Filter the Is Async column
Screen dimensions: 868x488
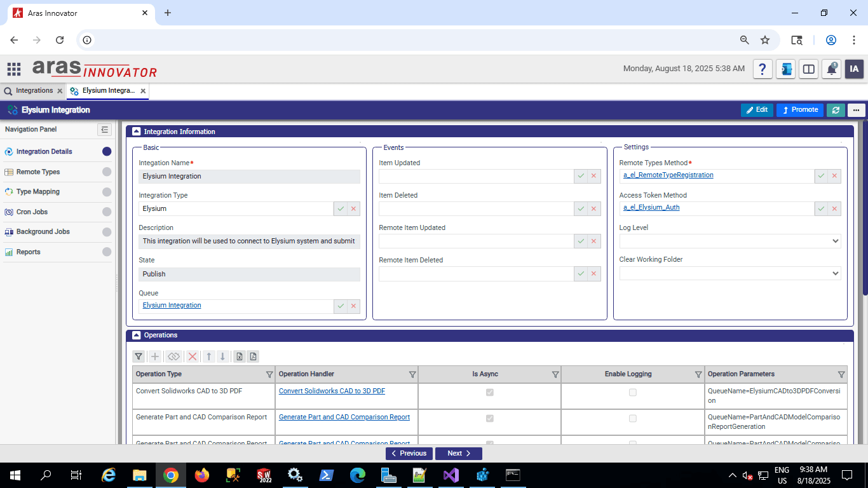point(555,374)
